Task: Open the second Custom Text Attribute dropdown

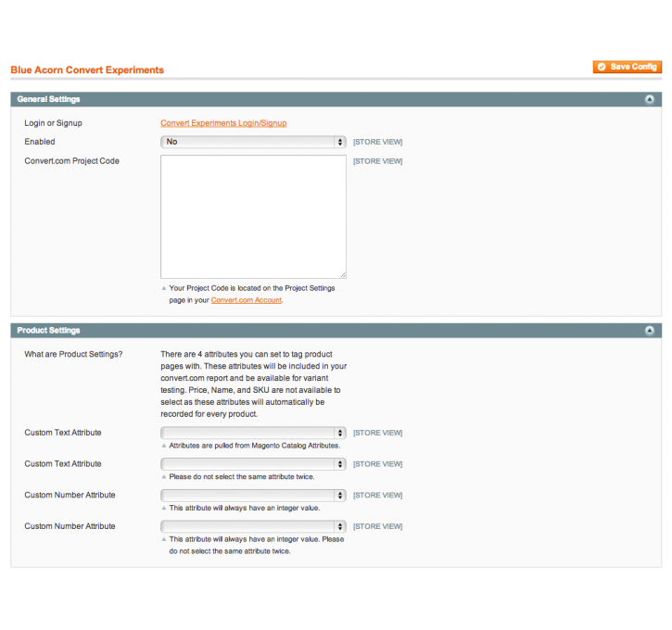Action: (253, 464)
